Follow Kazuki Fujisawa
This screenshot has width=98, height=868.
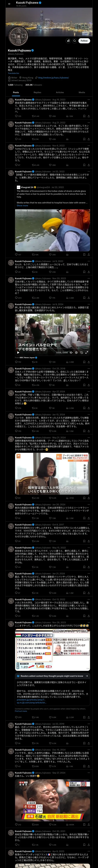tap(84, 41)
